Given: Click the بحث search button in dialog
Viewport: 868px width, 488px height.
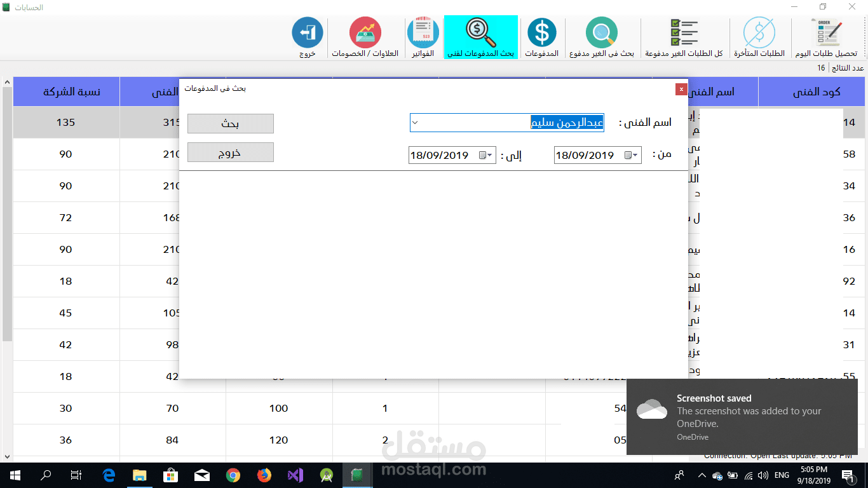Looking at the screenshot, I should 231,123.
